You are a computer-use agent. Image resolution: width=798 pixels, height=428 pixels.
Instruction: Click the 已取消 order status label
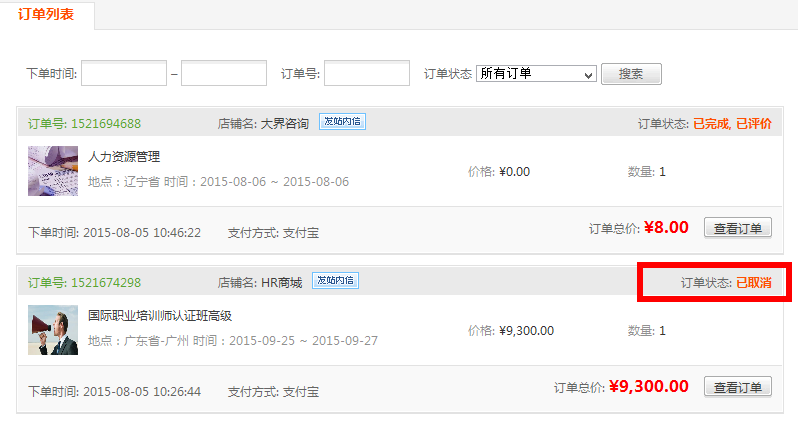coord(754,283)
